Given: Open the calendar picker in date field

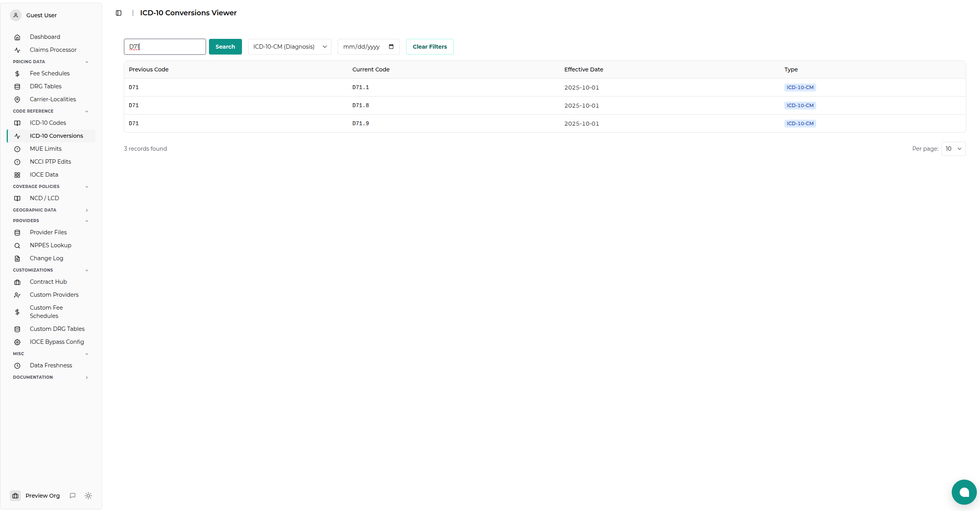Looking at the screenshot, I should click(x=391, y=47).
